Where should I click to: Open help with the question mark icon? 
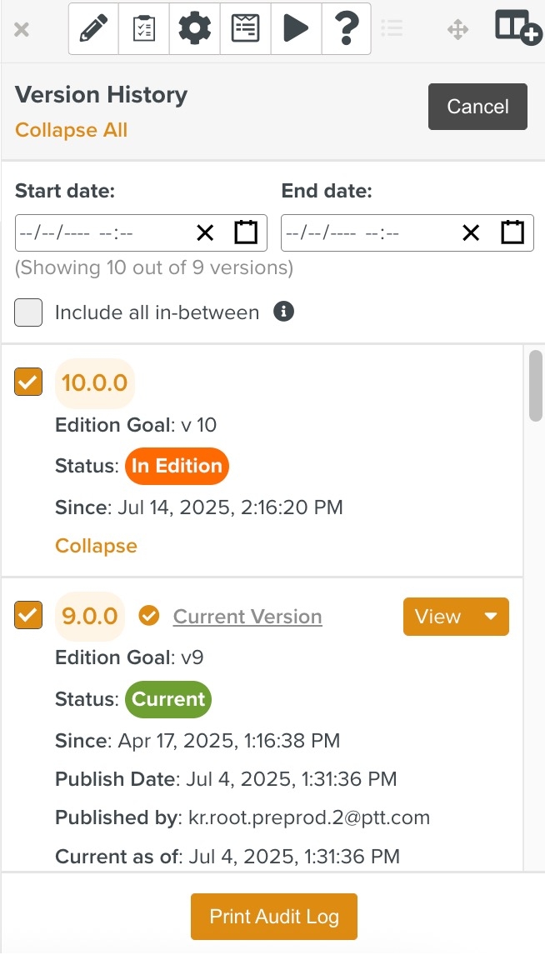point(346,29)
